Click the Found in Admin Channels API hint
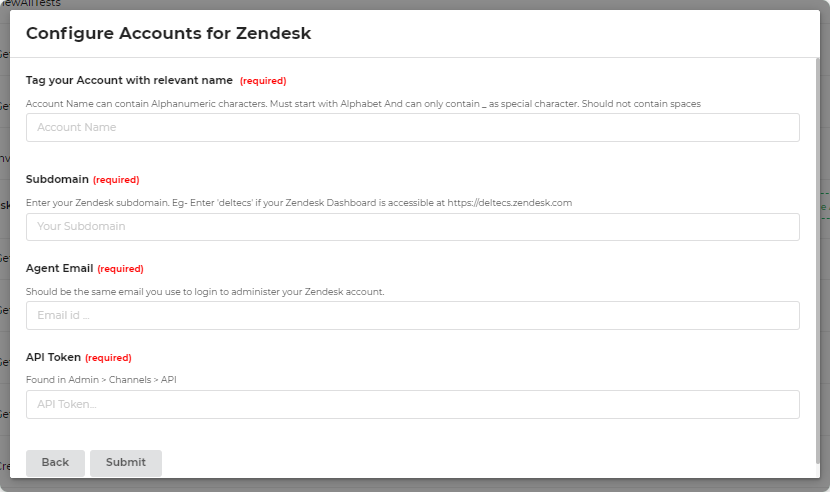830x492 pixels. click(x=101, y=380)
